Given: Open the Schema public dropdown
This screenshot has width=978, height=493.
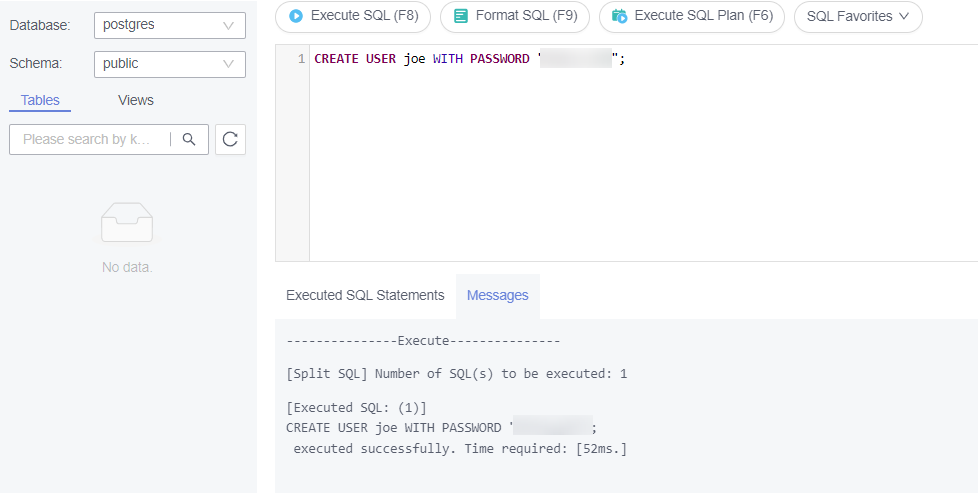Looking at the screenshot, I should pos(169,64).
